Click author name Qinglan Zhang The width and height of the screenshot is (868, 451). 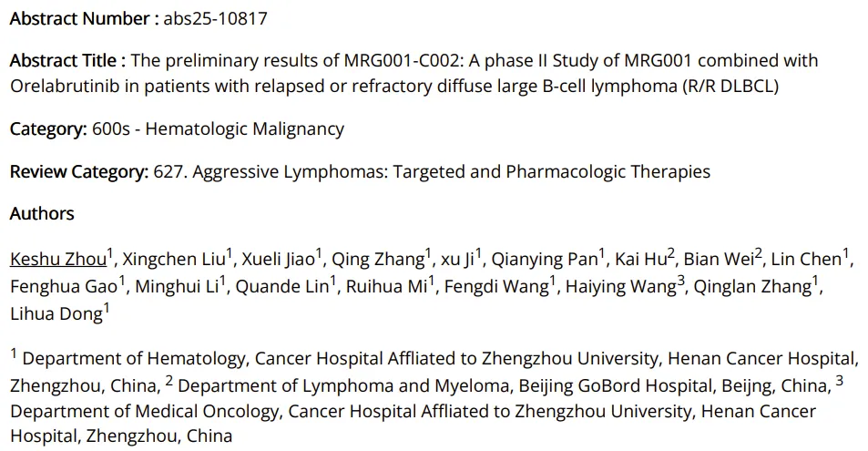tap(751, 288)
